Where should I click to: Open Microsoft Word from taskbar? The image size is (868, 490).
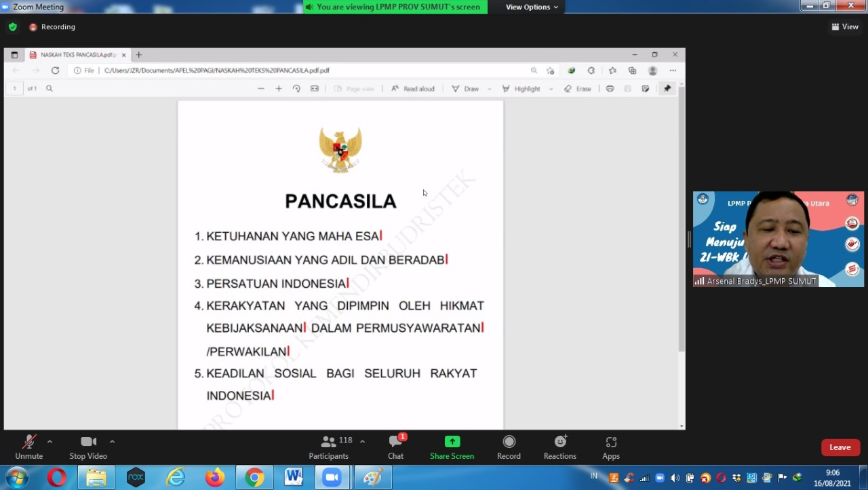294,478
